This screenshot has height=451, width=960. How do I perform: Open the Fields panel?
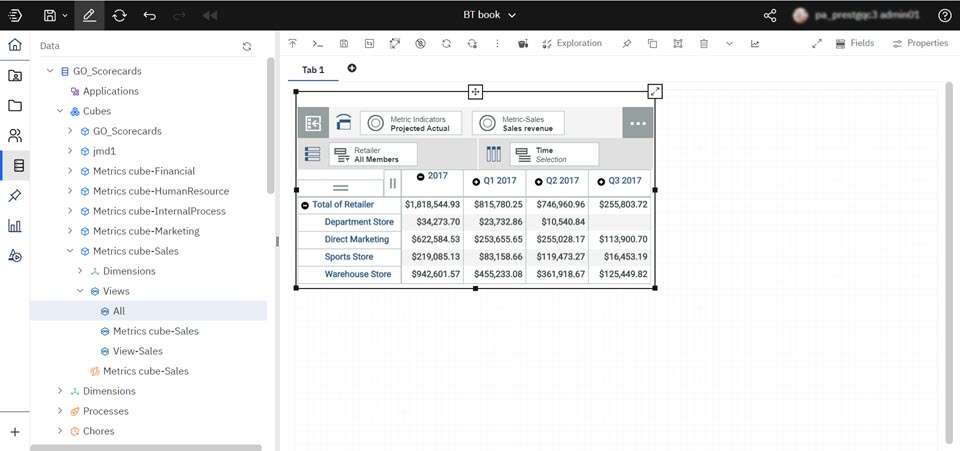coord(855,43)
